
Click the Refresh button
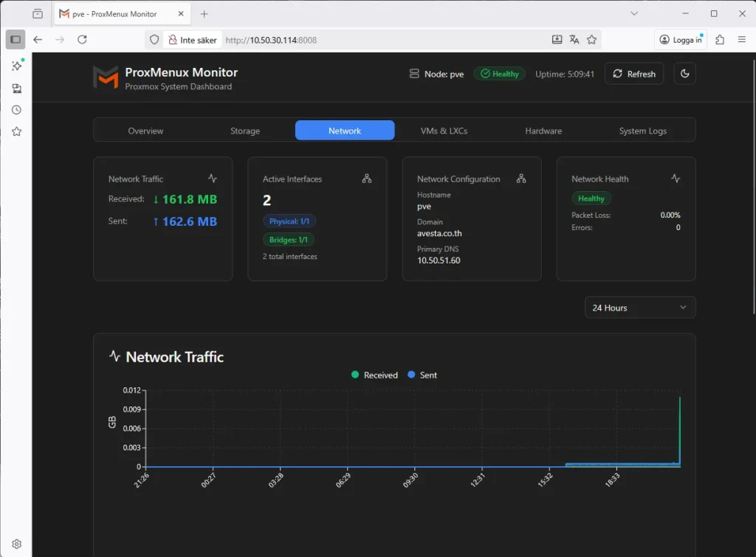[x=633, y=74]
